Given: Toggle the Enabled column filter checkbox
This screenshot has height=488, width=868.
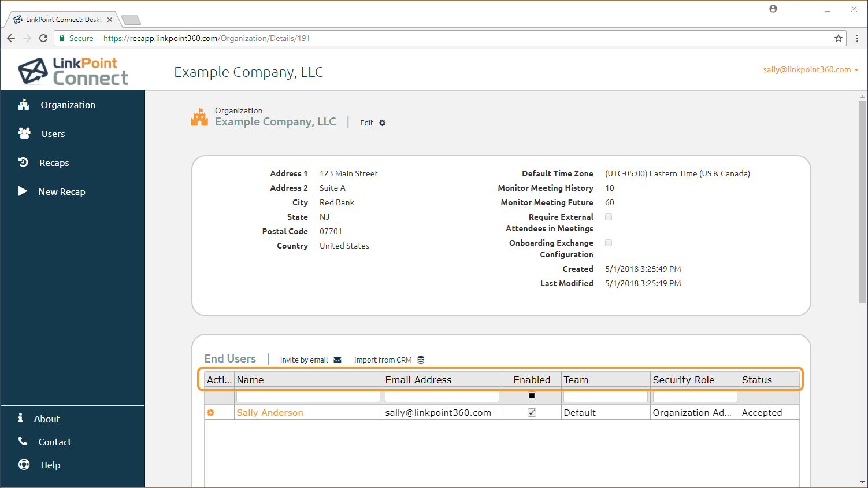Looking at the screenshot, I should 532,397.
